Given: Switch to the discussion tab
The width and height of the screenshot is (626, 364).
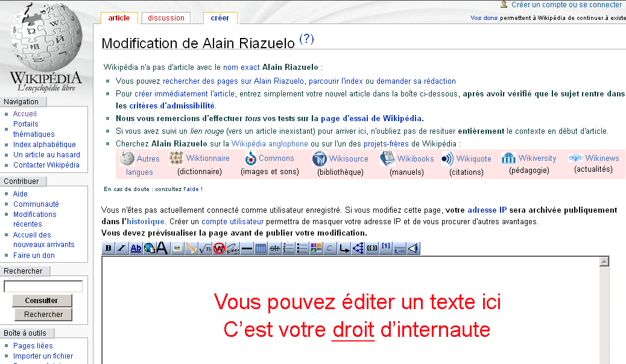Looking at the screenshot, I should (166, 18).
